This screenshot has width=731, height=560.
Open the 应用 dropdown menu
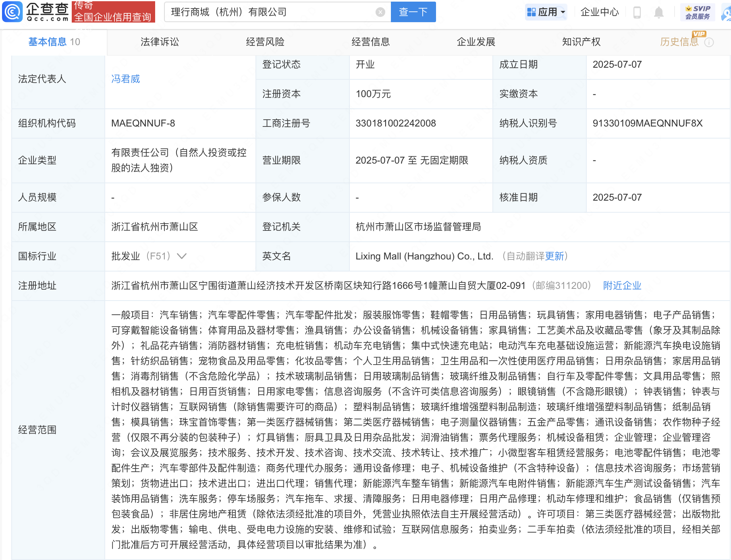pos(546,12)
